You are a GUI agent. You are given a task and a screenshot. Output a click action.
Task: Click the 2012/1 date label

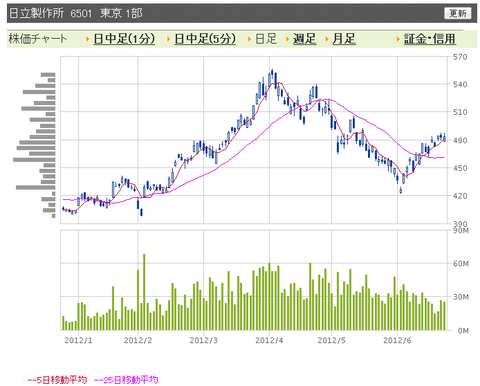click(78, 340)
